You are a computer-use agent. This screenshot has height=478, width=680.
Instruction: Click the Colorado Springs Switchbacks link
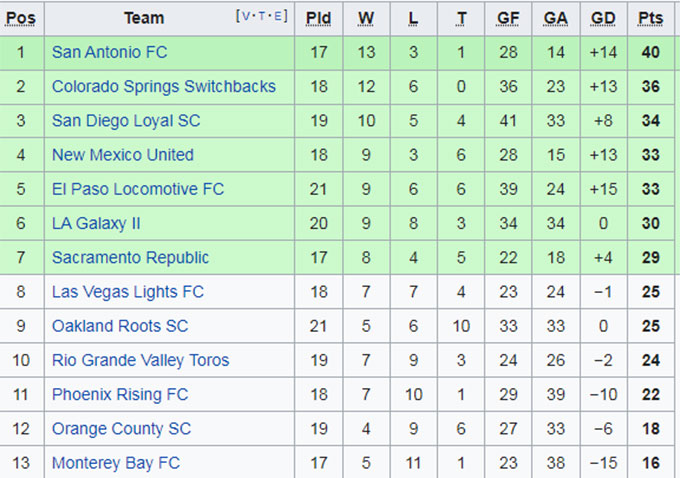click(163, 86)
